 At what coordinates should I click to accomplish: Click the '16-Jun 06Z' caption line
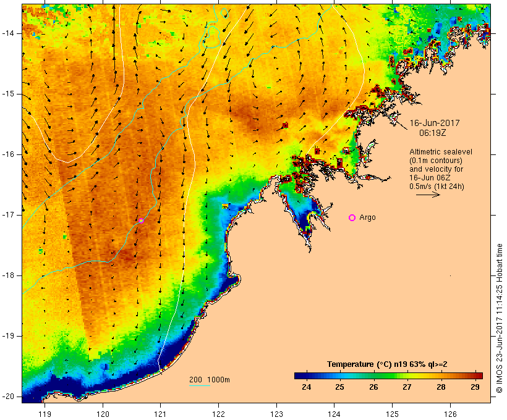coord(430,178)
